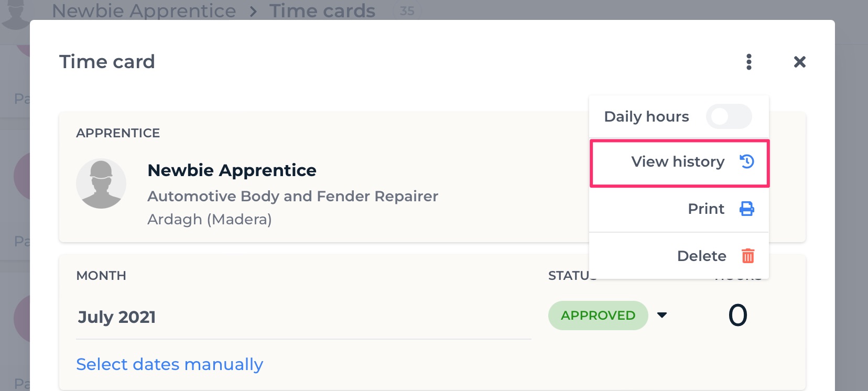This screenshot has width=868, height=391.
Task: Click Time cards in the breadcrumb
Action: [322, 10]
